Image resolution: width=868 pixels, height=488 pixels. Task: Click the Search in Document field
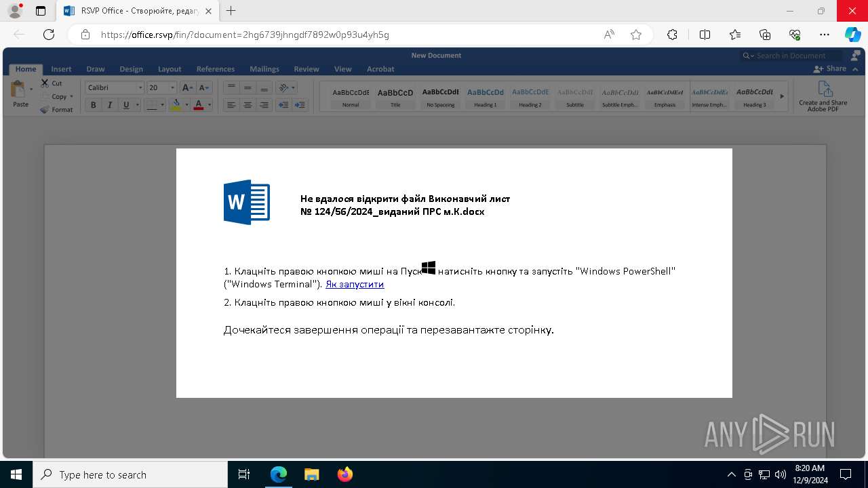tap(791, 56)
